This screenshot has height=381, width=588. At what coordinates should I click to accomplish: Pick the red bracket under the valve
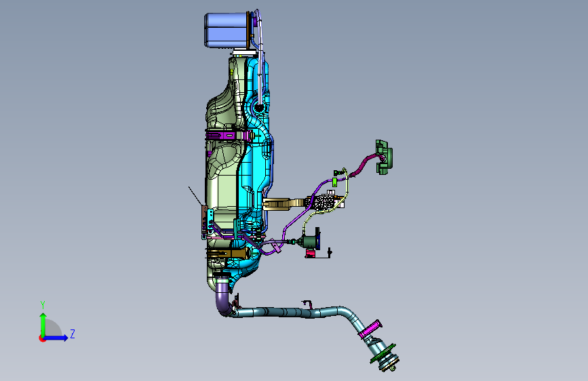tap(310, 254)
